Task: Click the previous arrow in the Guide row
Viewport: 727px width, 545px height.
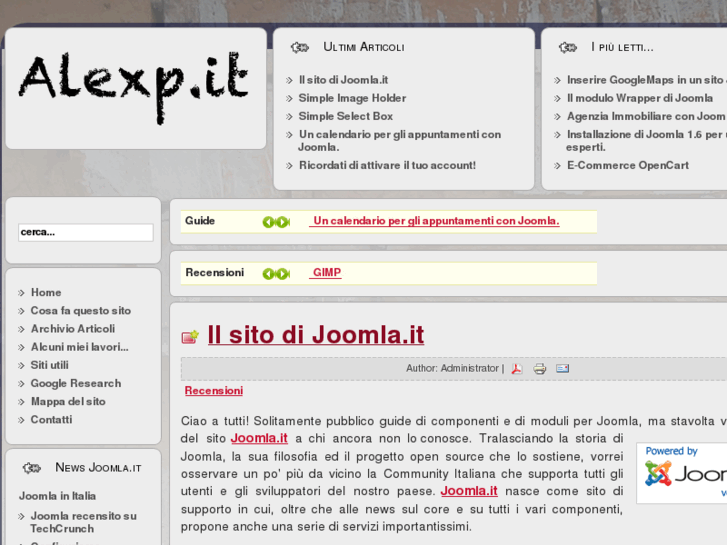Action: click(268, 222)
